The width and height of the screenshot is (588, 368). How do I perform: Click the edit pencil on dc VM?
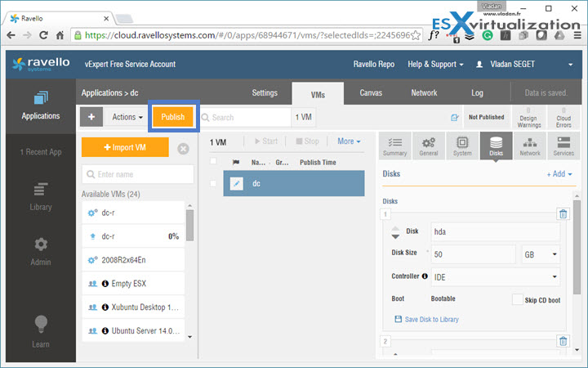(x=237, y=184)
